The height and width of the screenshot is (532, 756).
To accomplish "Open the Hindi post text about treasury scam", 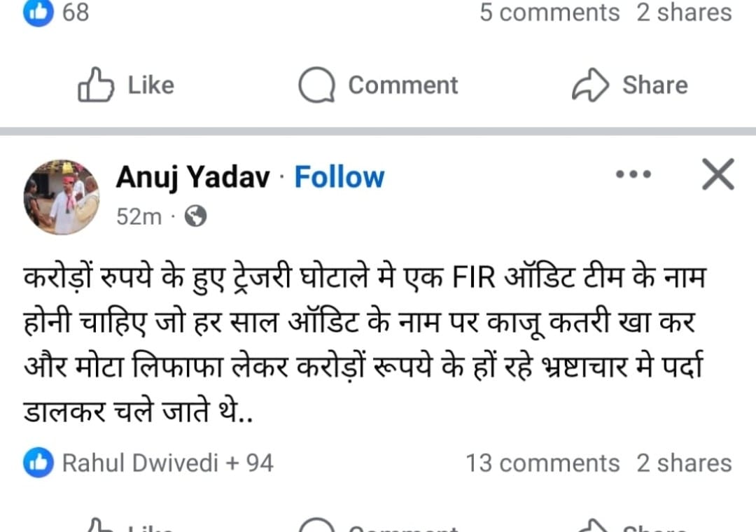I will coord(364,343).
